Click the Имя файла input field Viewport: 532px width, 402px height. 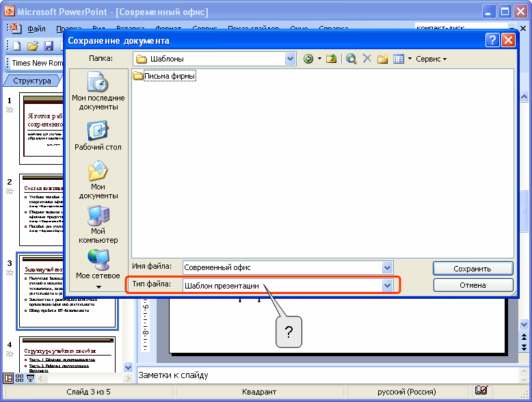(282, 267)
